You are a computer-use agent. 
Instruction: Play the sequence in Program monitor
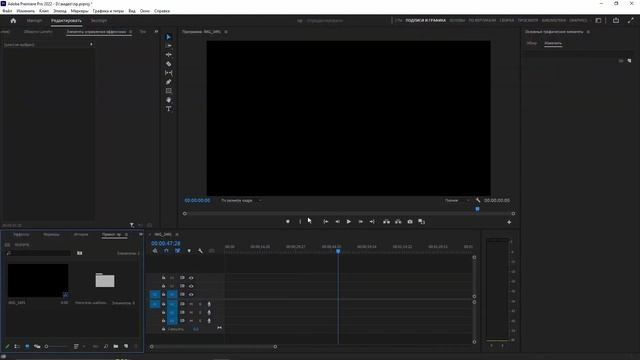point(349,222)
